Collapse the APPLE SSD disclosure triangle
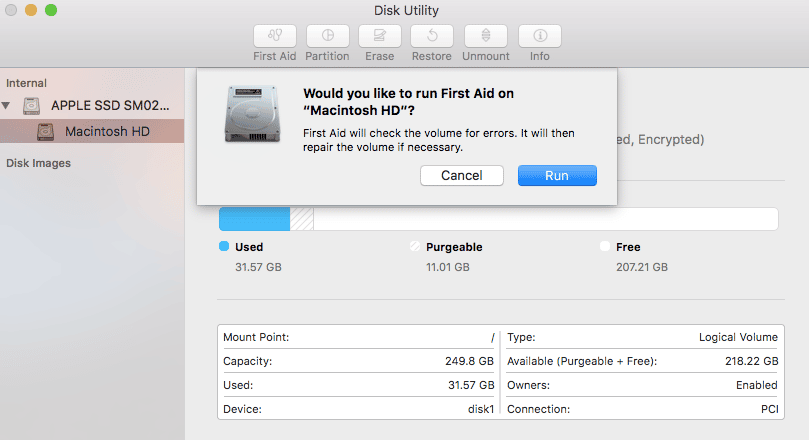809x440 pixels. coord(6,105)
